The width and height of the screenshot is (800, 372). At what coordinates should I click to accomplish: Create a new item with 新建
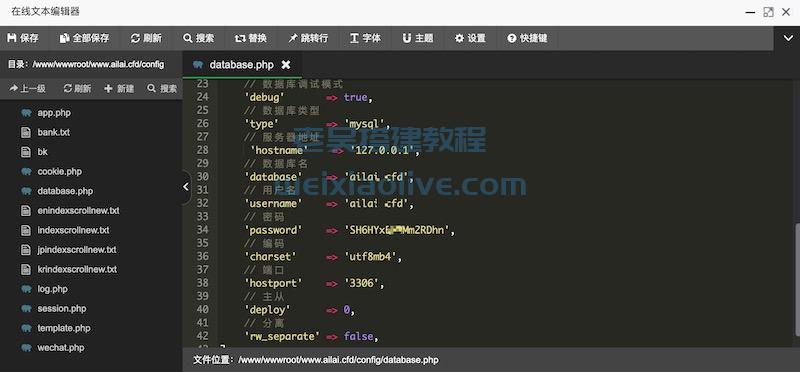pos(119,89)
